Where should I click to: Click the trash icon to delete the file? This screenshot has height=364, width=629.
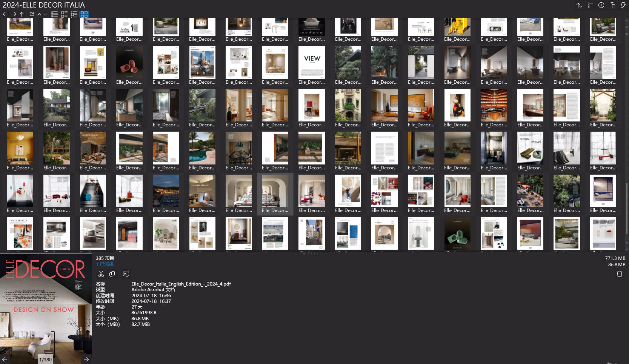tap(619, 274)
